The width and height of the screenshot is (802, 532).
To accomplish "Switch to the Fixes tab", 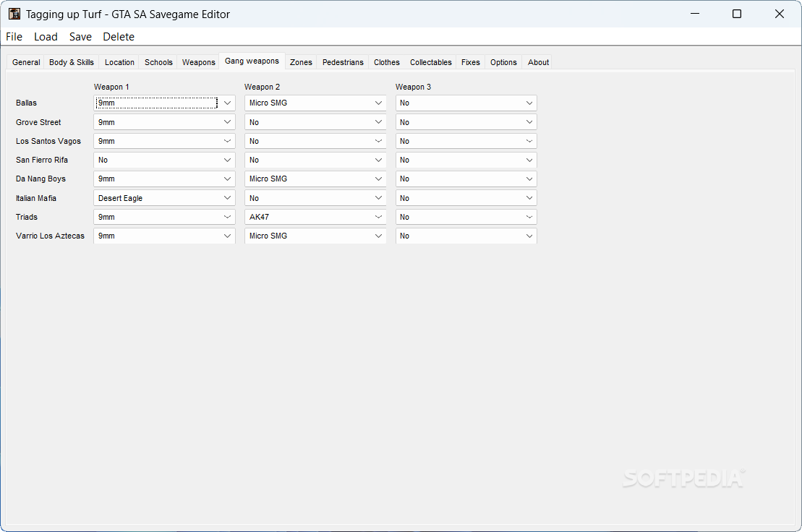I will pyautogui.click(x=471, y=62).
